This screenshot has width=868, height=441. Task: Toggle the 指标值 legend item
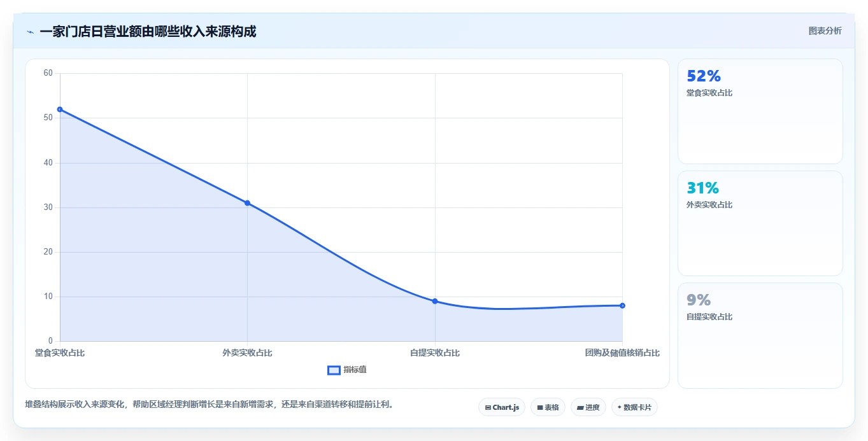coord(347,370)
